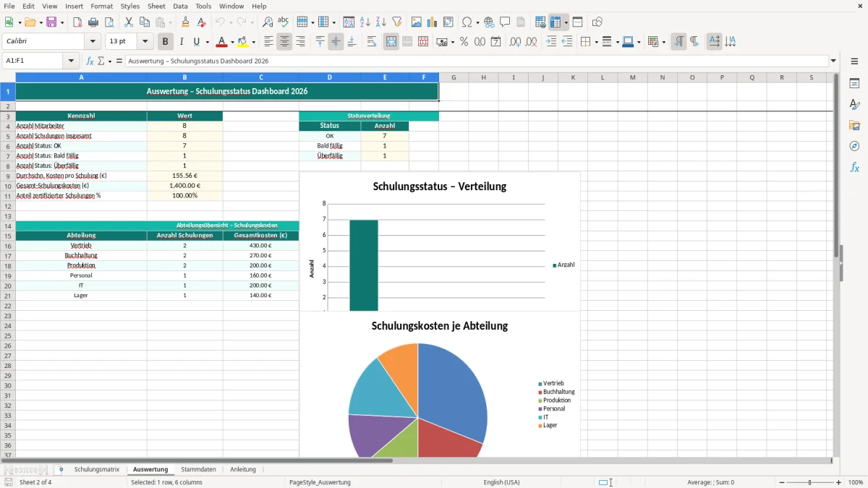Click the Clear Direct Formatting icon
Screen dimensions: 868x488
point(202,22)
